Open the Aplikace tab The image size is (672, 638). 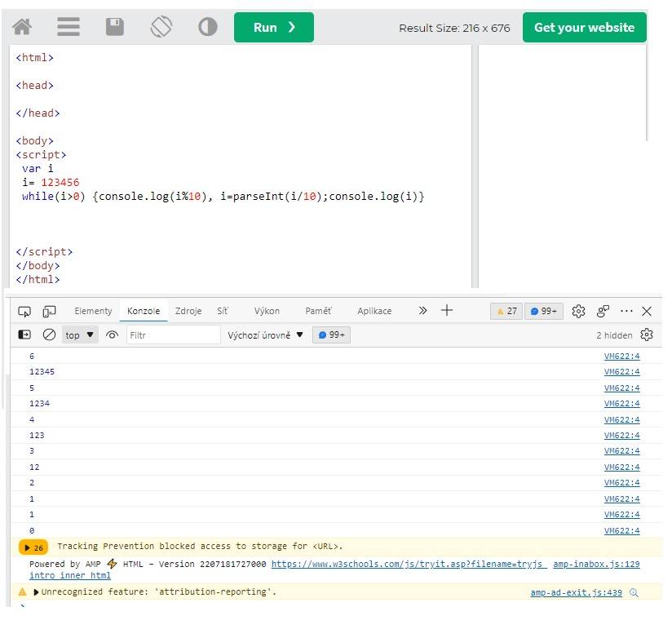click(374, 312)
